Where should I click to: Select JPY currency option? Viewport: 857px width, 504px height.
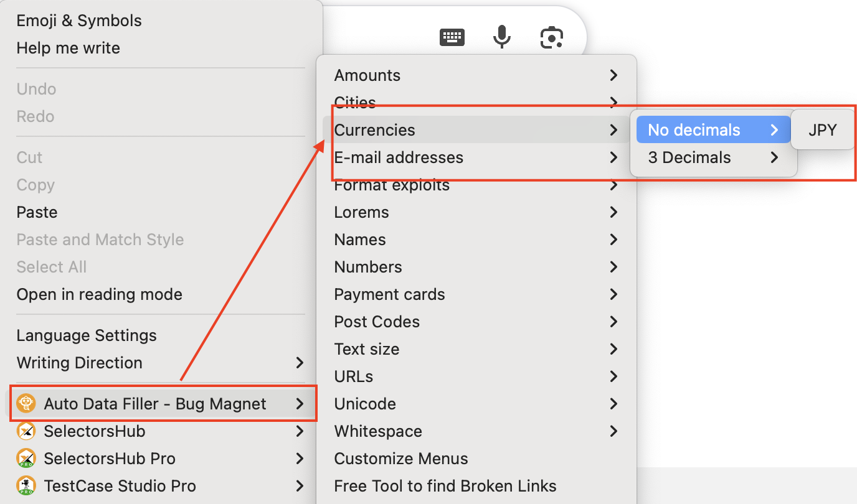coord(822,130)
